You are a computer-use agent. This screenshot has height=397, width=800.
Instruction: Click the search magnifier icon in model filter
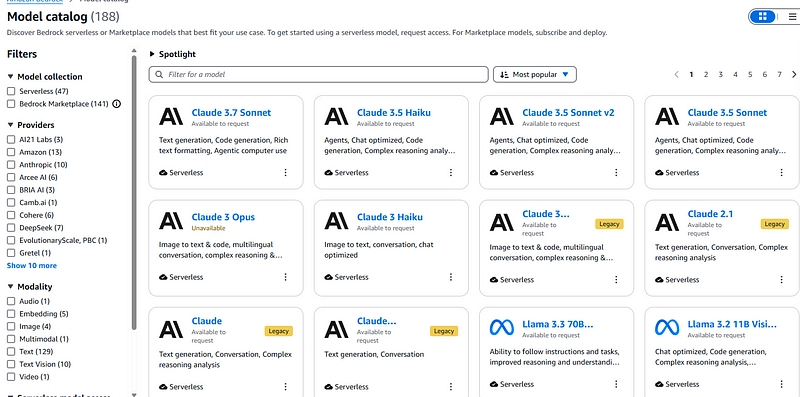(x=159, y=75)
